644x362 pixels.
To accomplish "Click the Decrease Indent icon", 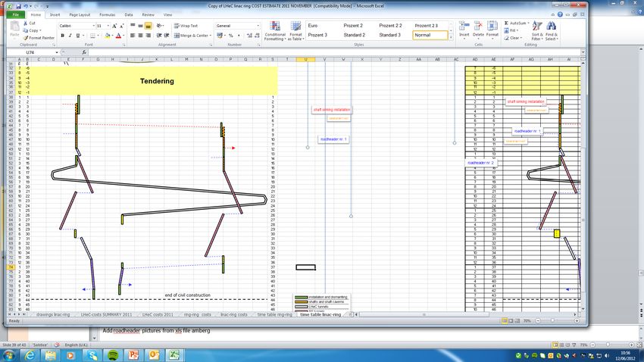I will click(159, 36).
